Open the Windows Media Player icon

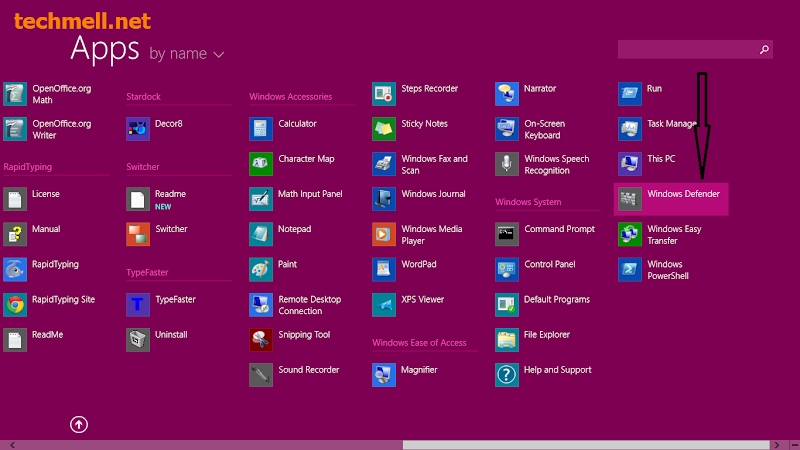coord(384,235)
